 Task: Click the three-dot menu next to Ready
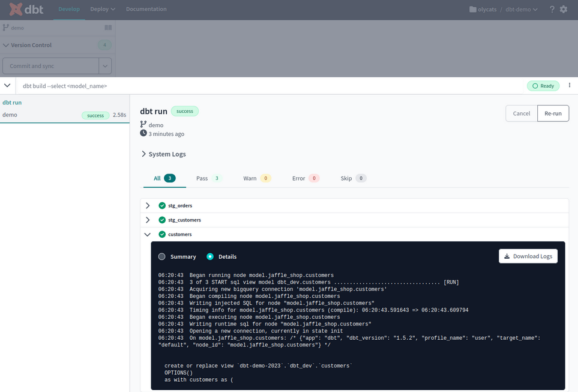(570, 85)
